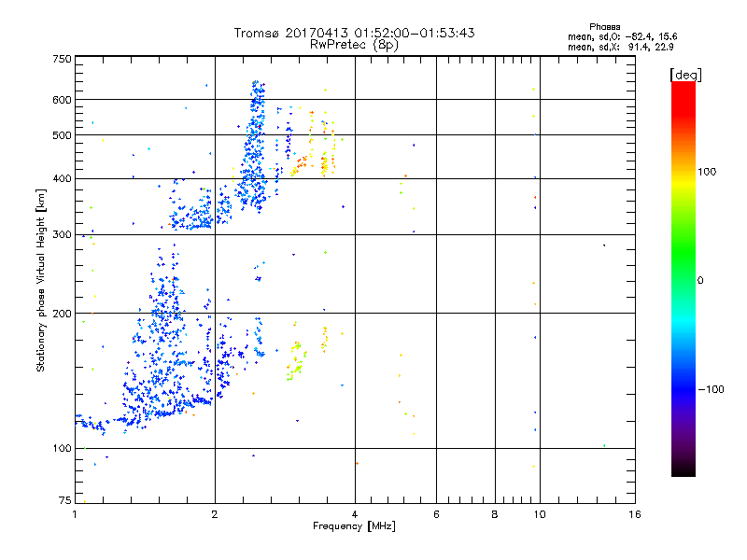Pick the black bottom of the phase colorbar
Viewport: 747px width, 560px height.
pyautogui.click(x=684, y=470)
